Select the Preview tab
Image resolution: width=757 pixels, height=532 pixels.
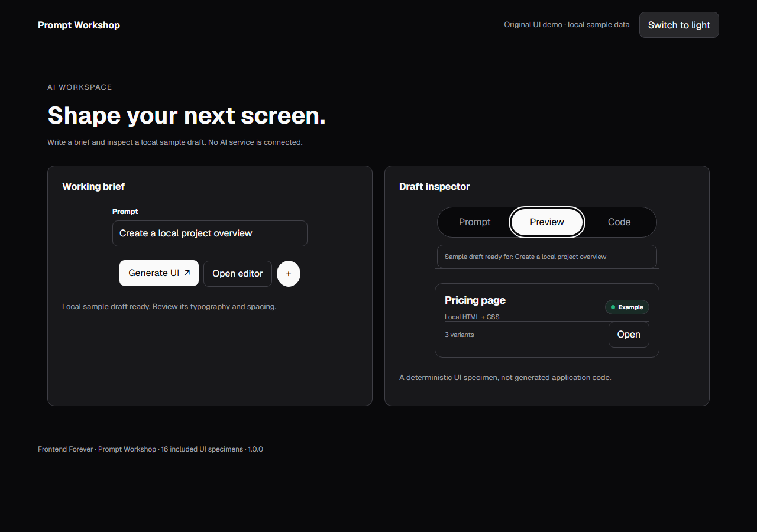547,222
